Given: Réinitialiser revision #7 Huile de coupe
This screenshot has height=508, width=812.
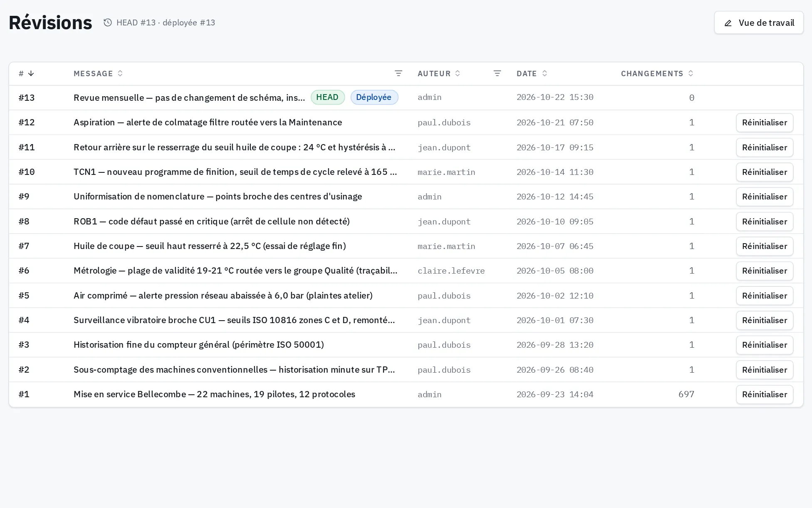Looking at the screenshot, I should click(765, 246).
